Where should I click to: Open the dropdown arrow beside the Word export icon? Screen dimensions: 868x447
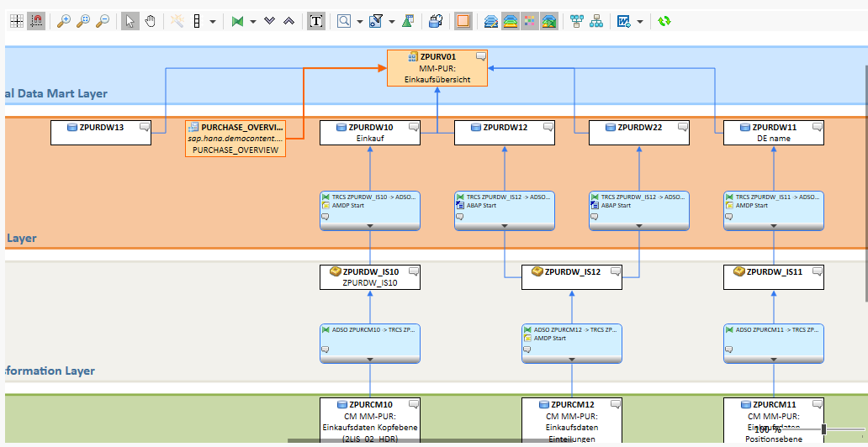coord(641,21)
